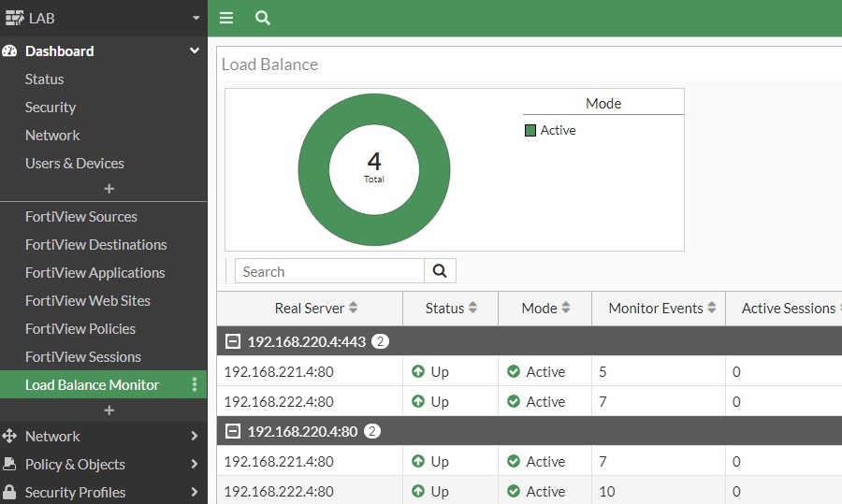Click Monitor Events value 5

tap(602, 371)
